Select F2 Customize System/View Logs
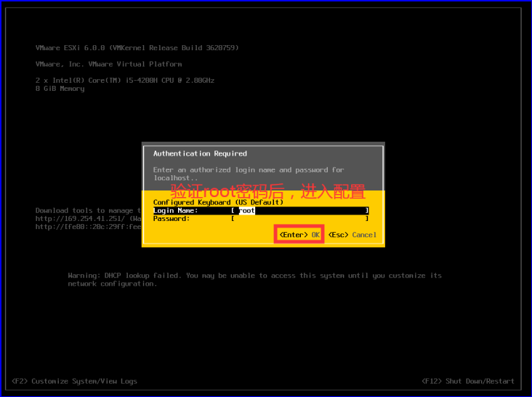 coord(74,381)
